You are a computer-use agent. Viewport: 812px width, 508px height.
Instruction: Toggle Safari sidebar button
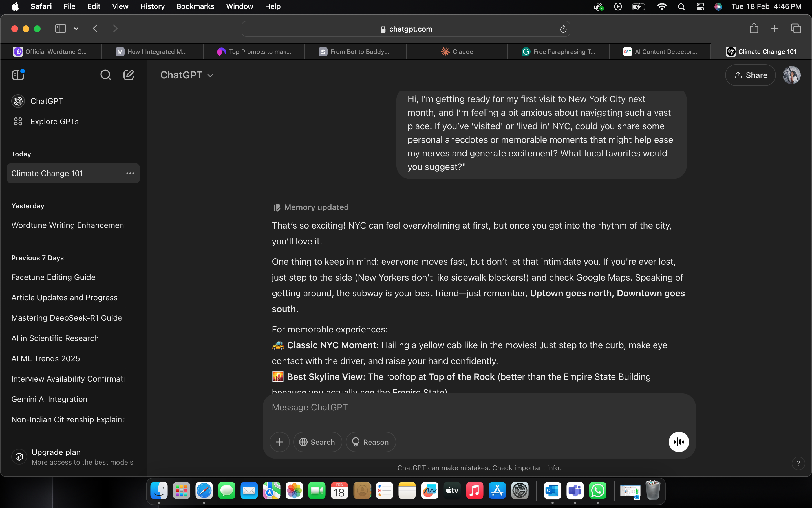[x=60, y=29]
